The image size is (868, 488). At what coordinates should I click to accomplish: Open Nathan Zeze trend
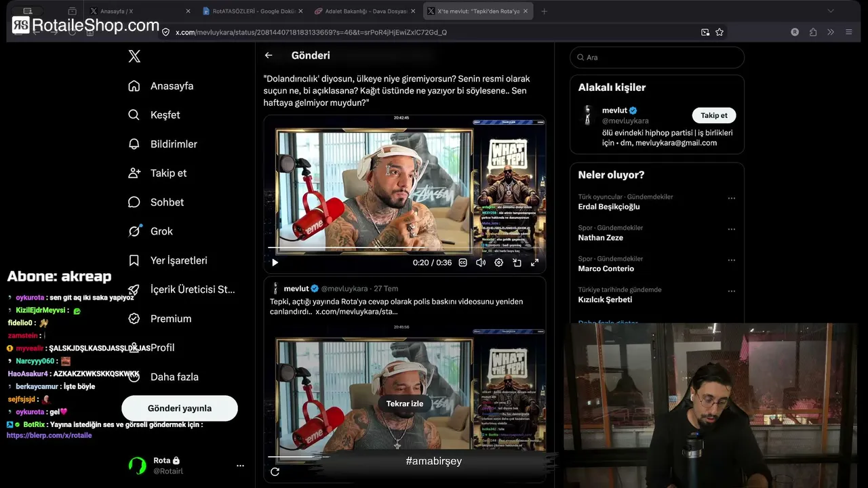point(600,238)
